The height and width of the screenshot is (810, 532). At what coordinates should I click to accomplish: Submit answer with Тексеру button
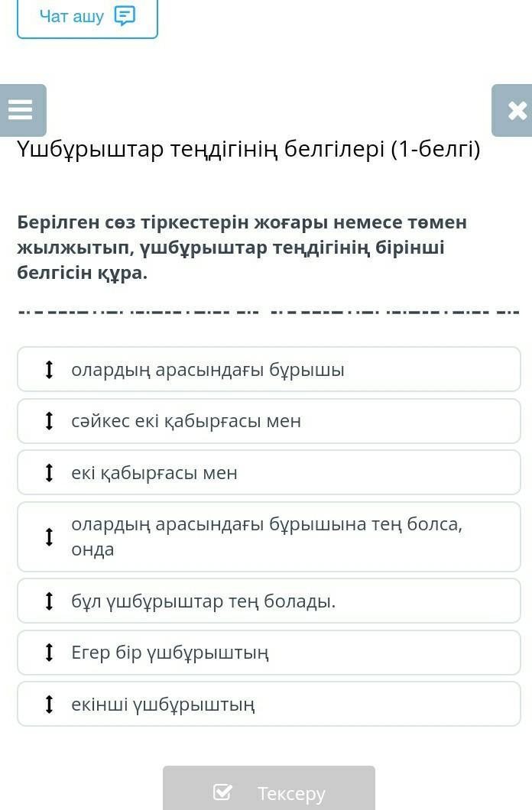point(269,789)
